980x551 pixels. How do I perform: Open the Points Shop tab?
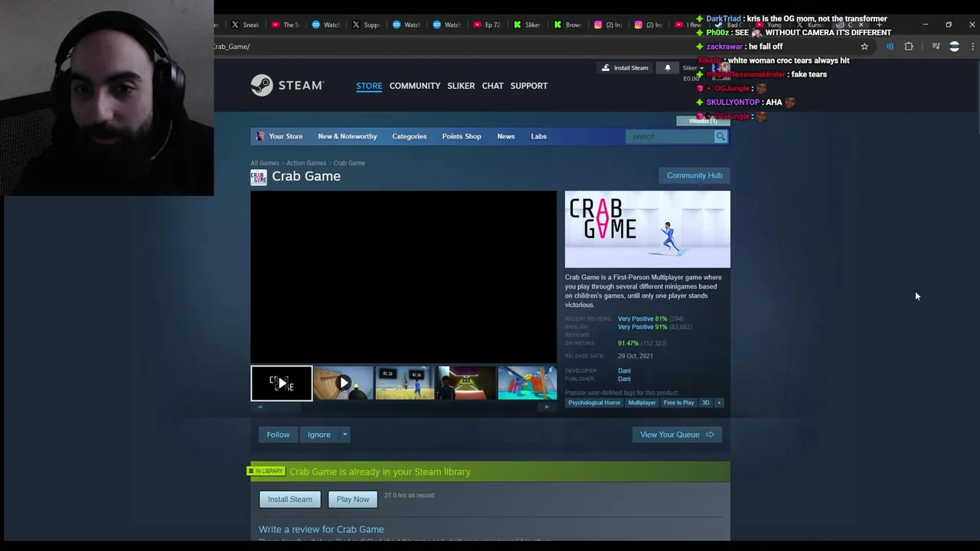(x=462, y=136)
